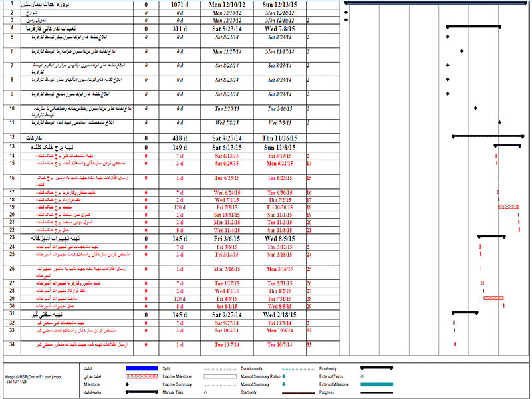Select the Thu 11/26/15 finish date cell
The width and height of the screenshot is (532, 399).
click(x=279, y=138)
